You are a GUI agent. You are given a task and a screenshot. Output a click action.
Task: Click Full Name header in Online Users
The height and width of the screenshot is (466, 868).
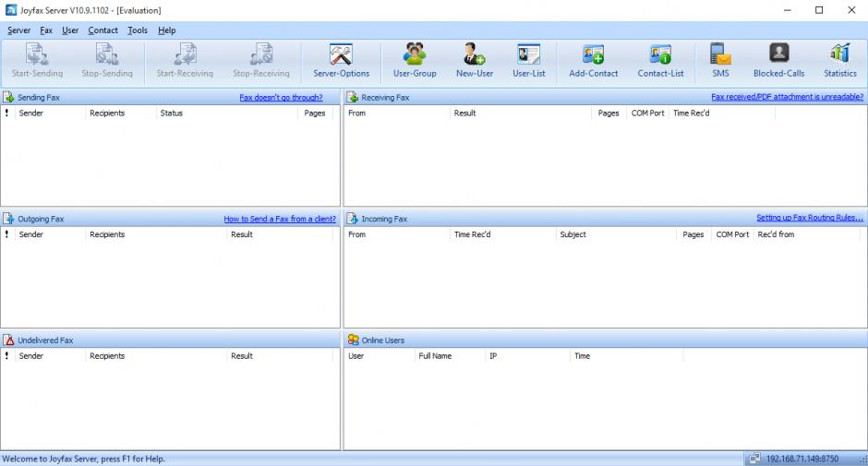[x=450, y=356]
